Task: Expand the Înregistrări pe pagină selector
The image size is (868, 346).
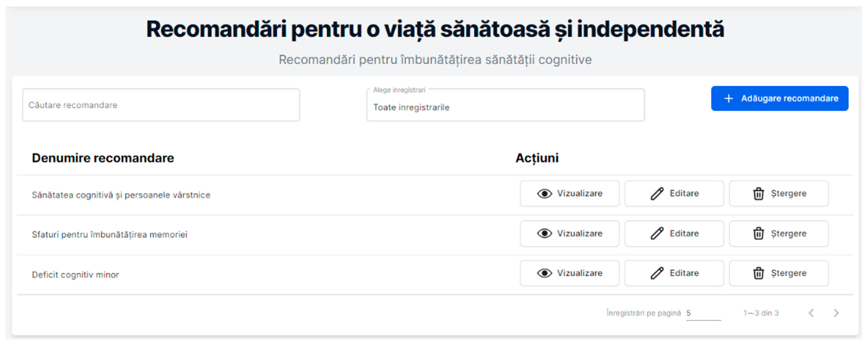Action: point(703,313)
